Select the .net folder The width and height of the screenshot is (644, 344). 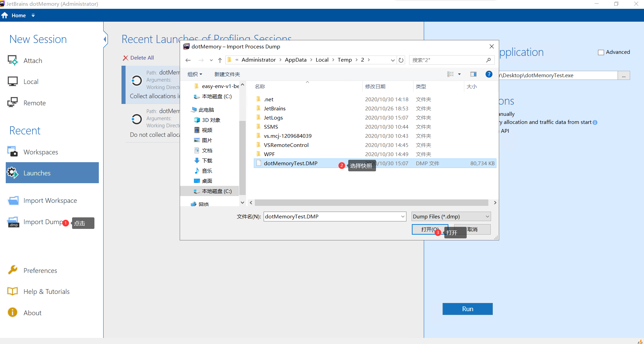pyautogui.click(x=269, y=99)
